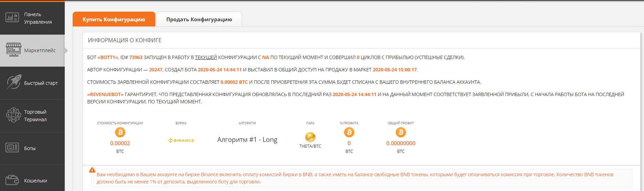Open the Продать Конфигурацию tab
This screenshot has width=644, height=191.
point(199,20)
